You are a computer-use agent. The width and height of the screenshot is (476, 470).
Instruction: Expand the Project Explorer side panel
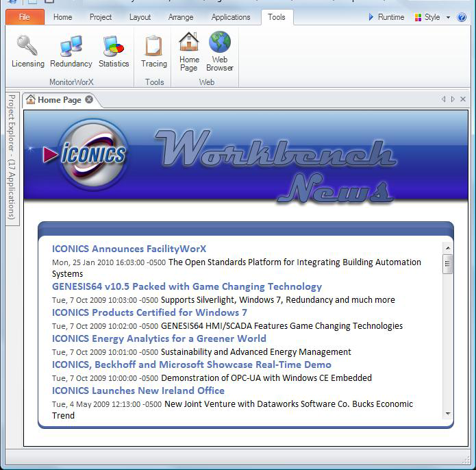tap(12, 158)
